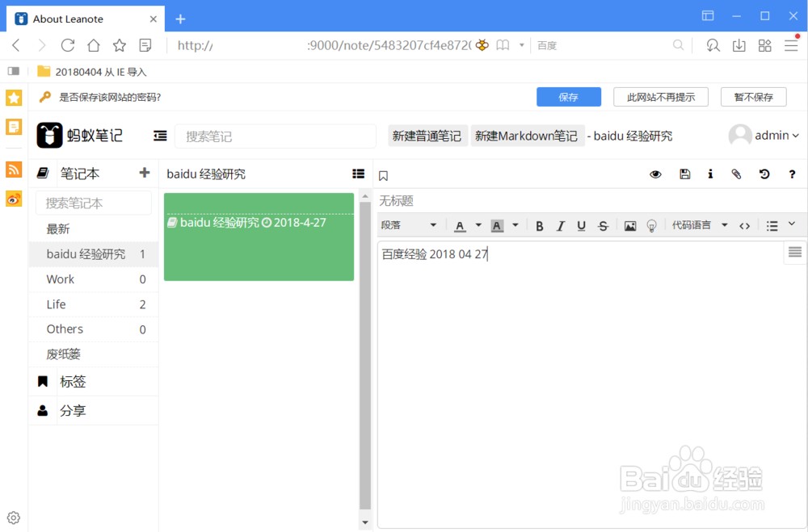Open the browser main menu icon

791,45
